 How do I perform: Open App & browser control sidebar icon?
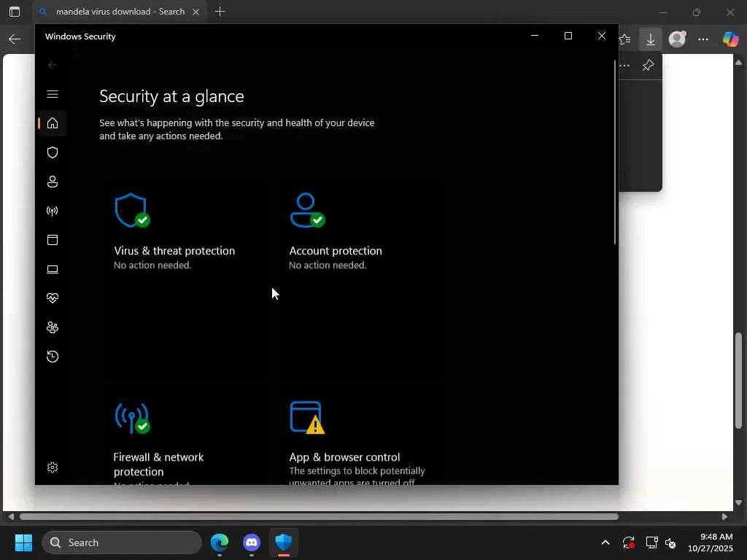[x=53, y=240]
